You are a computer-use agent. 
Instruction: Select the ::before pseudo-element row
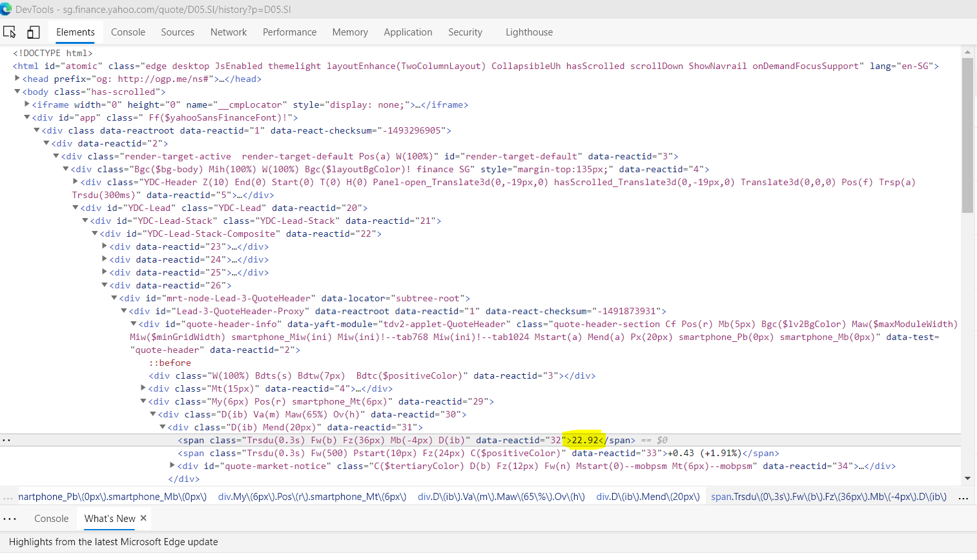point(170,363)
